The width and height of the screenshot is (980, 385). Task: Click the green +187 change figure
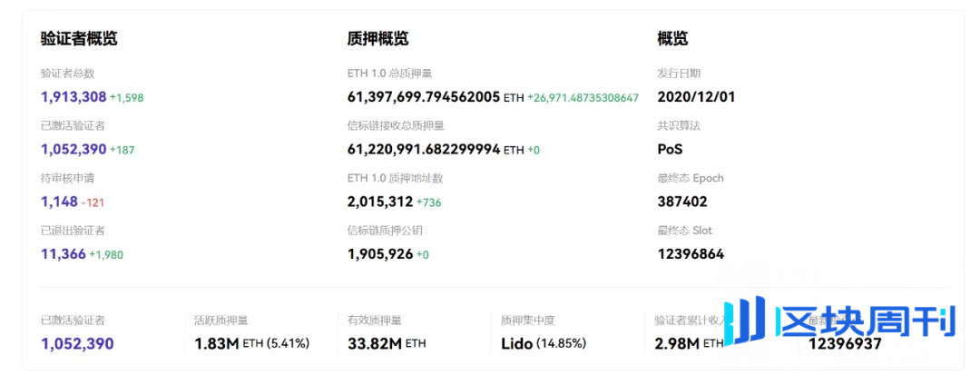(122, 150)
